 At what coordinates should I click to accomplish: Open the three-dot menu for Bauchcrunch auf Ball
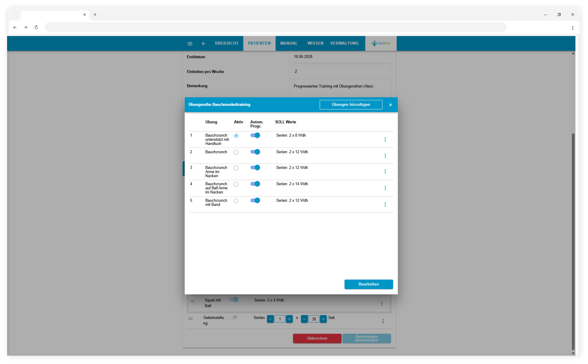click(385, 188)
